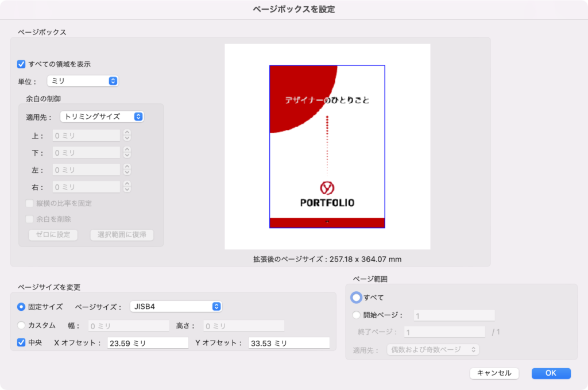Click the 高さ height input field
Screen dimensions: 588x390
[243, 326]
